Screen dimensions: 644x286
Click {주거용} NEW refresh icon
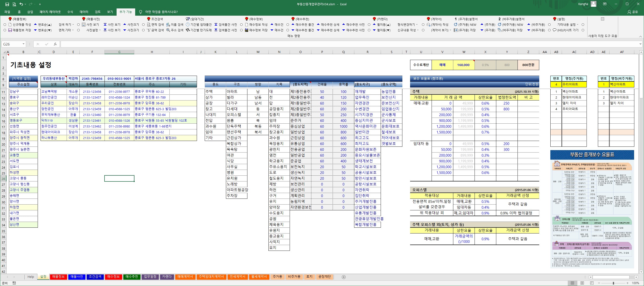tap(456, 25)
